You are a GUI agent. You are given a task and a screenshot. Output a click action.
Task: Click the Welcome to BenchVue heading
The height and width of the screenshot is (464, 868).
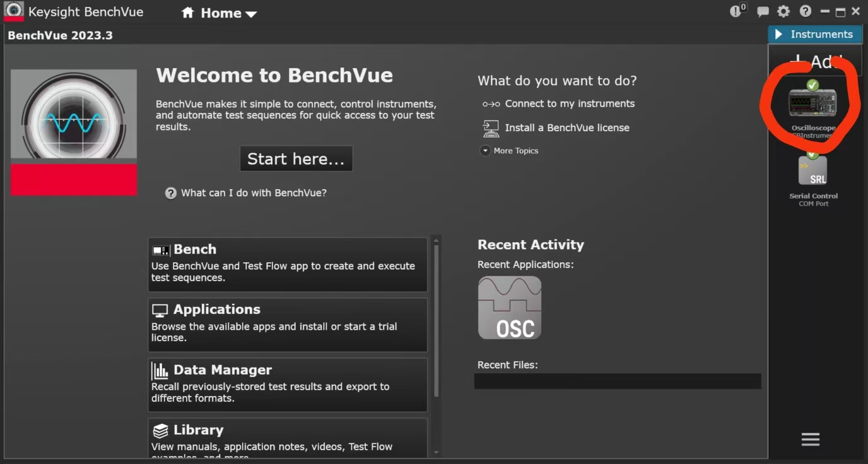coord(274,76)
